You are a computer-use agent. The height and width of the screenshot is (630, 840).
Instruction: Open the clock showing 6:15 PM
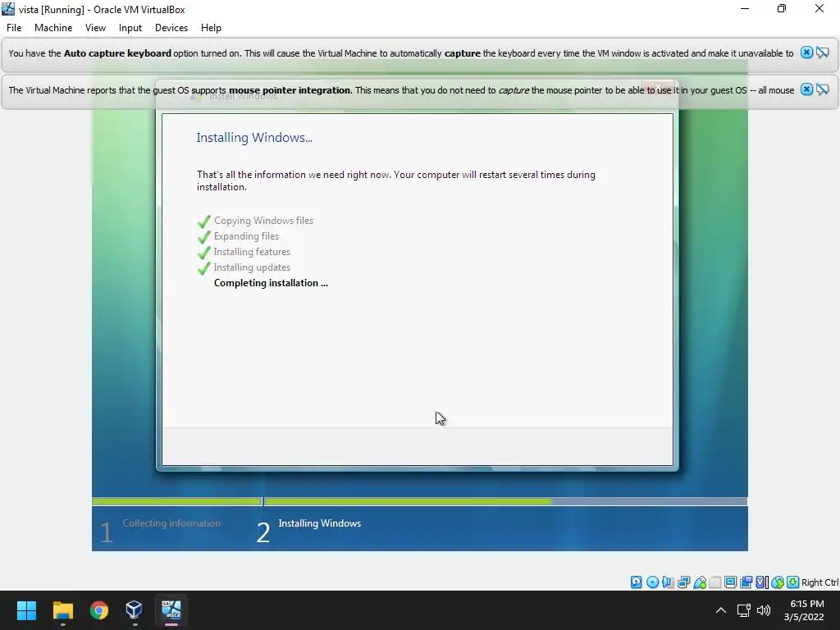click(804, 609)
